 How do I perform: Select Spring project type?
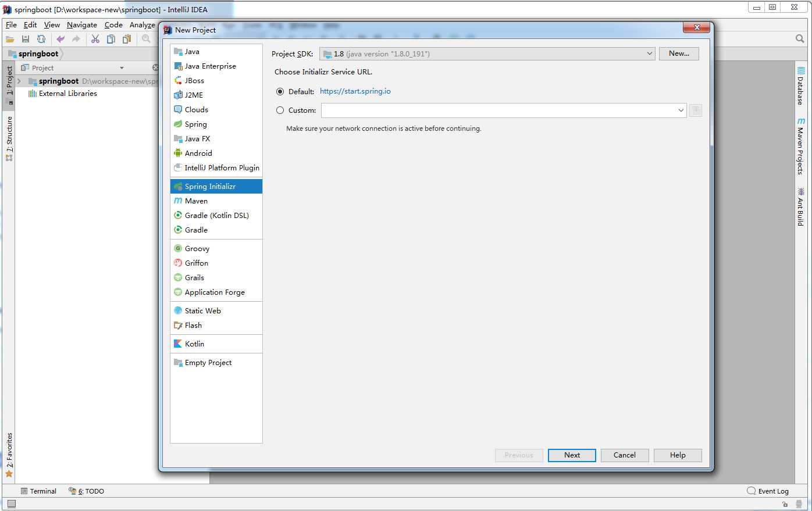(216, 124)
